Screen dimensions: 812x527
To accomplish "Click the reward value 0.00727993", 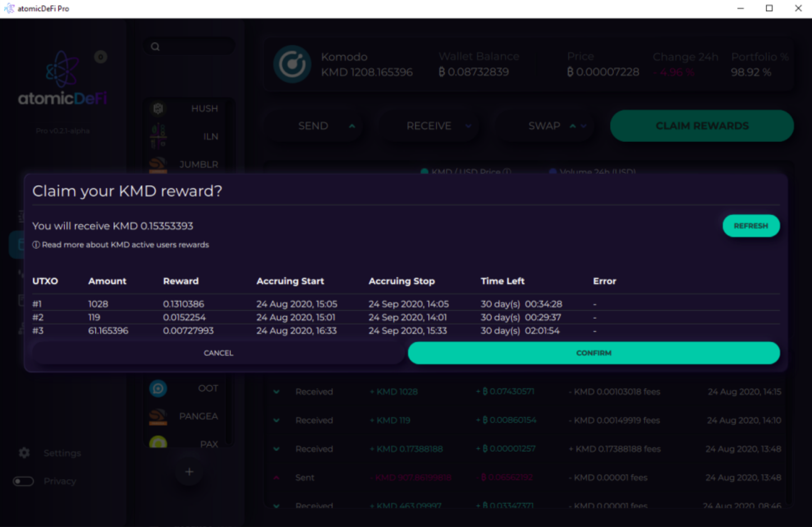I will coord(188,331).
